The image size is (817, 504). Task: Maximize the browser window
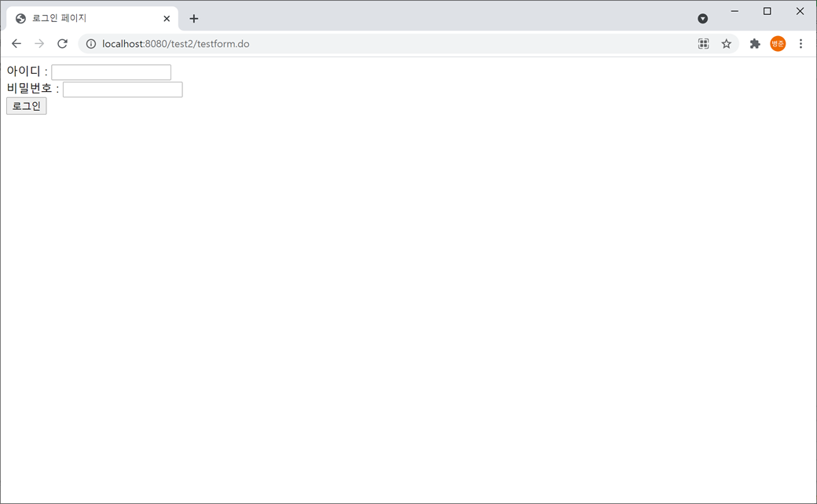coord(767,11)
